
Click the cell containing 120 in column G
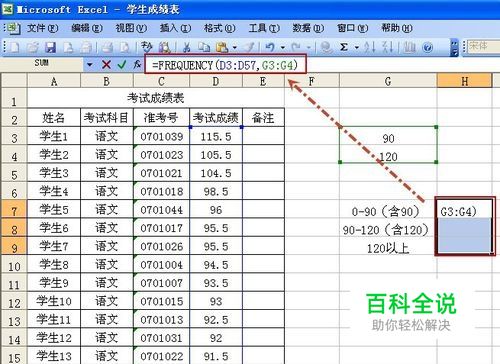(x=388, y=155)
